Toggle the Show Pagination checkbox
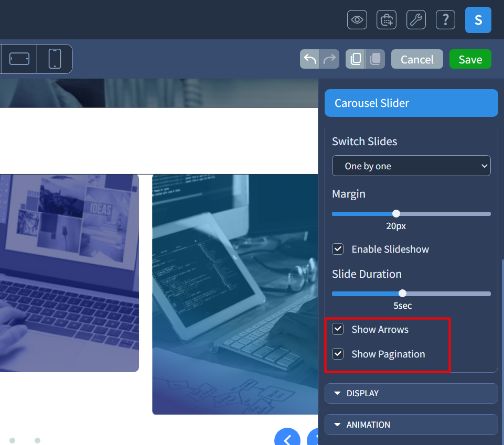The width and height of the screenshot is (504, 445). point(338,354)
